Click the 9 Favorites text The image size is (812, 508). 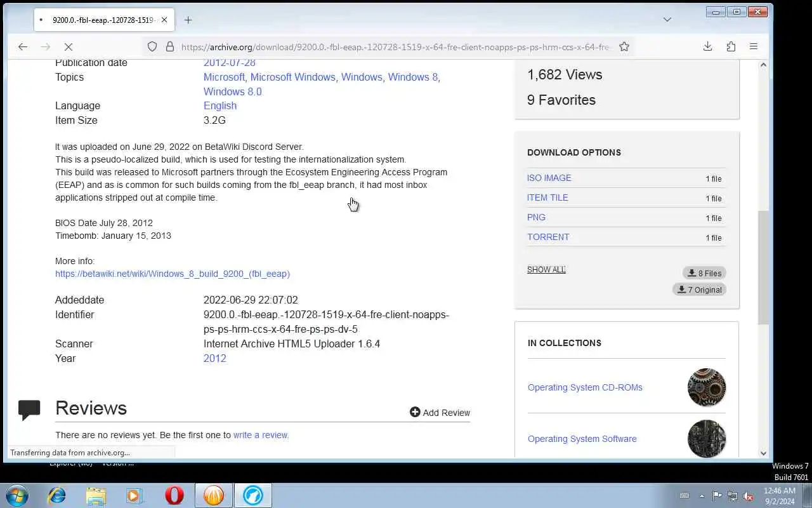561,100
